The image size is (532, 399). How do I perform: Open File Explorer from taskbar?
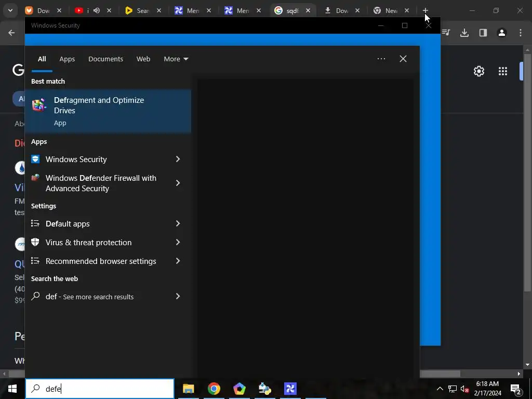(188, 389)
